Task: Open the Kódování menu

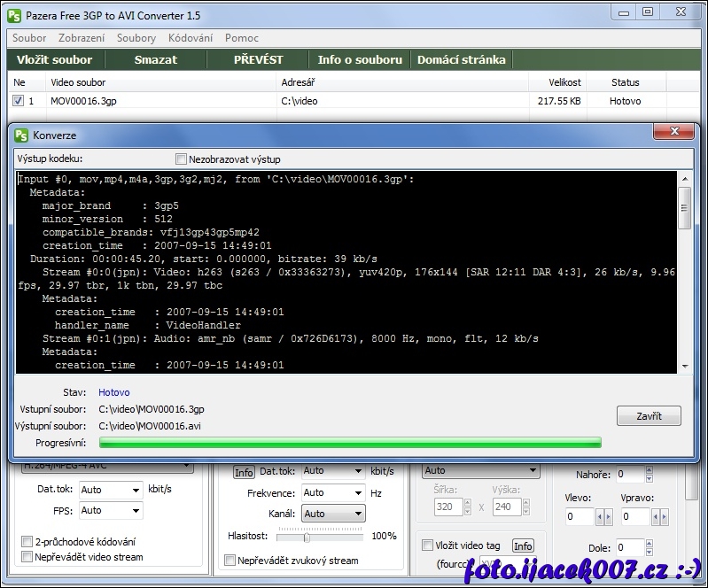Action: [x=191, y=38]
